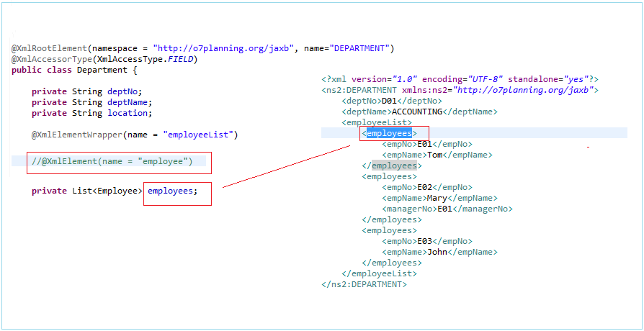Click the commented-out @XmlElement line
The image size is (644, 331).
[112, 161]
